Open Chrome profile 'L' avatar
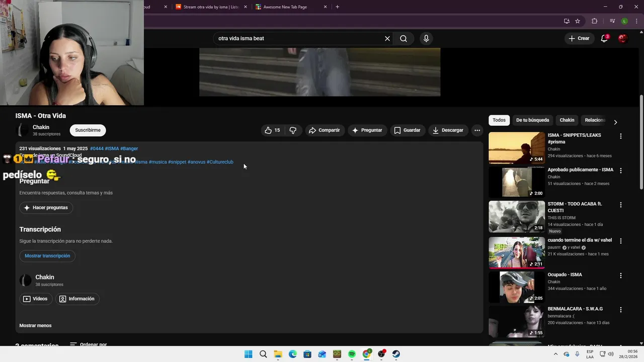Screen dimensions: 644x362 [x=624, y=21]
